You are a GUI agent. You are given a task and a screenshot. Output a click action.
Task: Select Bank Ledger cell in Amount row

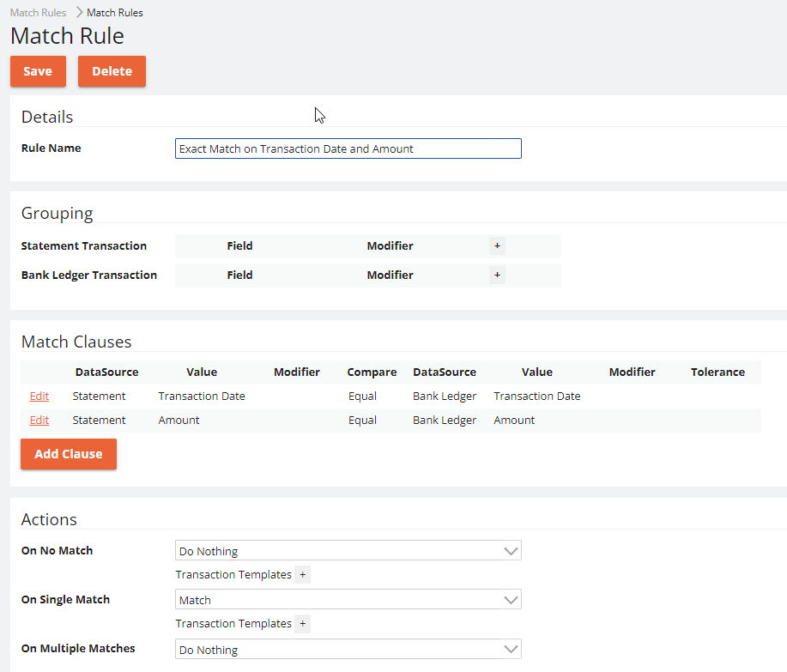pos(445,421)
